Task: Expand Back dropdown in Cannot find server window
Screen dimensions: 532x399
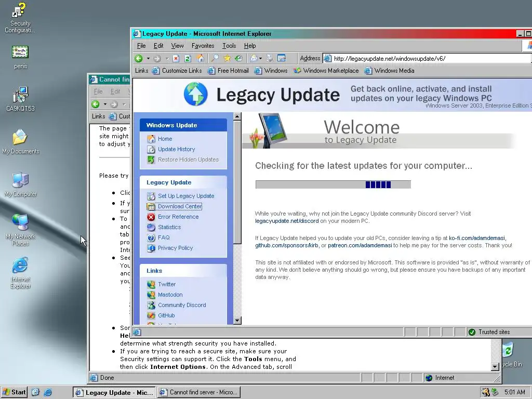Action: (105, 104)
